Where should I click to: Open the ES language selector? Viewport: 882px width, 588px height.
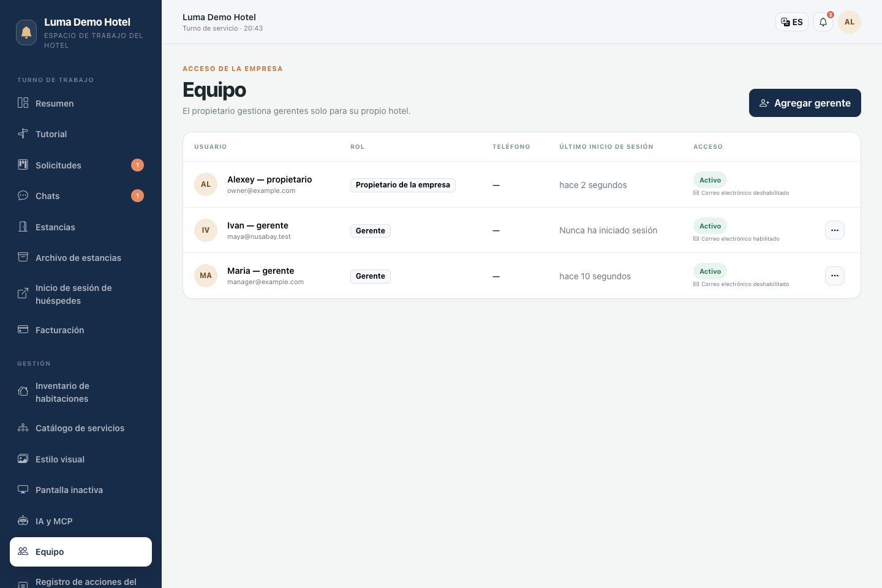pos(792,22)
